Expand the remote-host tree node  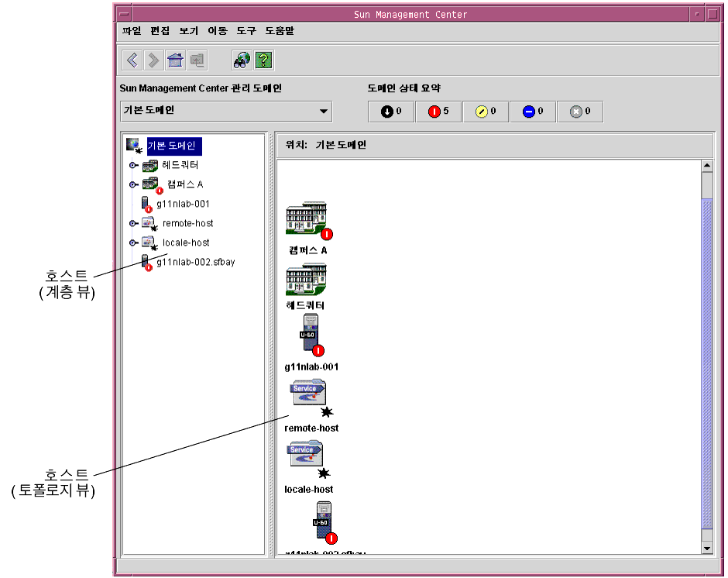(133, 223)
